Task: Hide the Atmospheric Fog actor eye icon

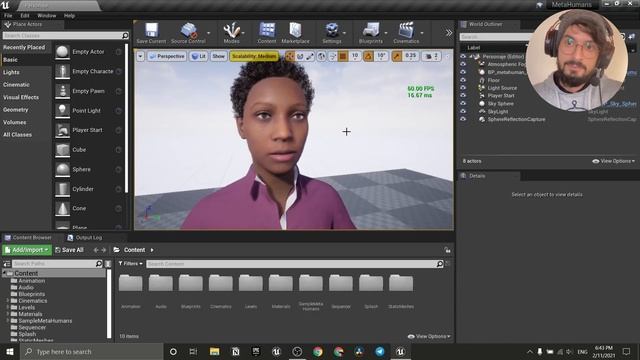Action: pyautogui.click(x=463, y=64)
